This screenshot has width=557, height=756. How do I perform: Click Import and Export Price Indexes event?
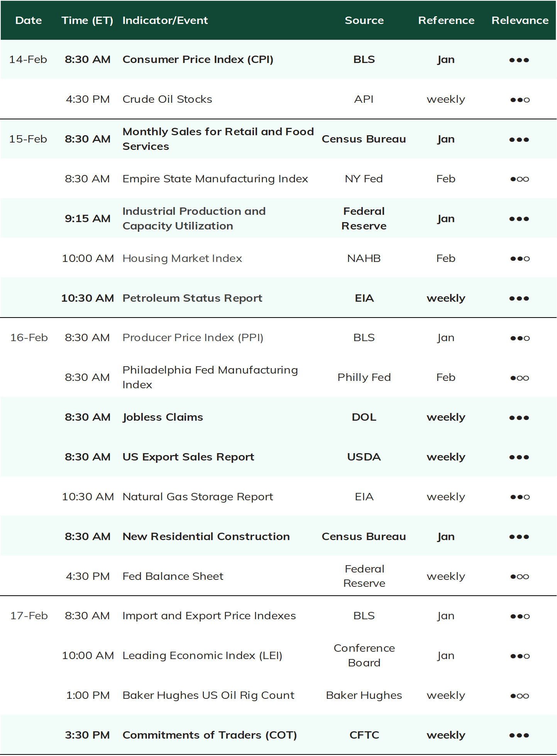coord(209,616)
